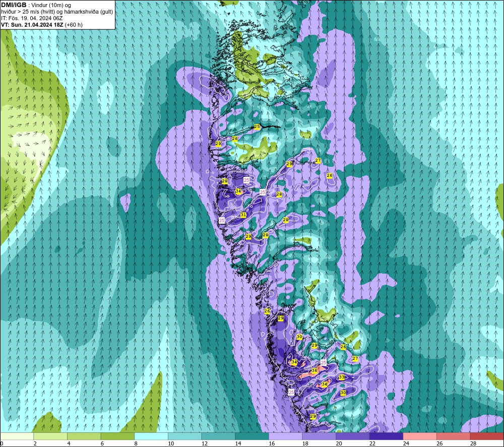The width and height of the screenshot is (504, 447).
Task: Click the 2–4 m/s light green legend swatch
Action: coord(50,436)
